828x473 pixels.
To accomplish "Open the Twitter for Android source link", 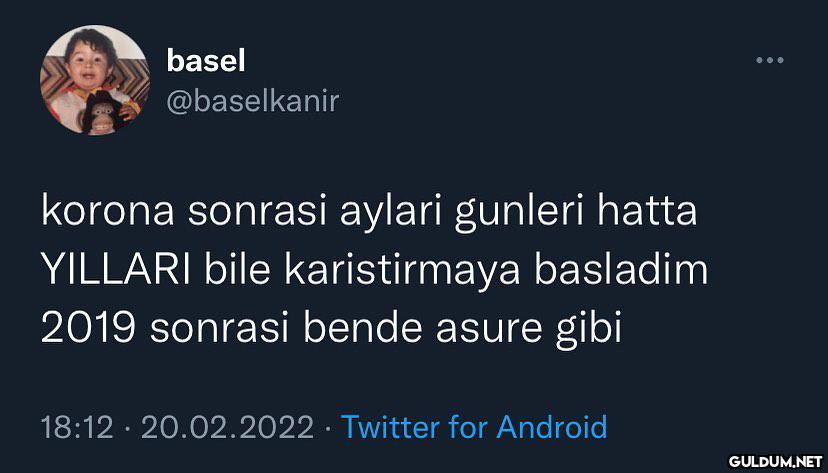I will 474,427.
